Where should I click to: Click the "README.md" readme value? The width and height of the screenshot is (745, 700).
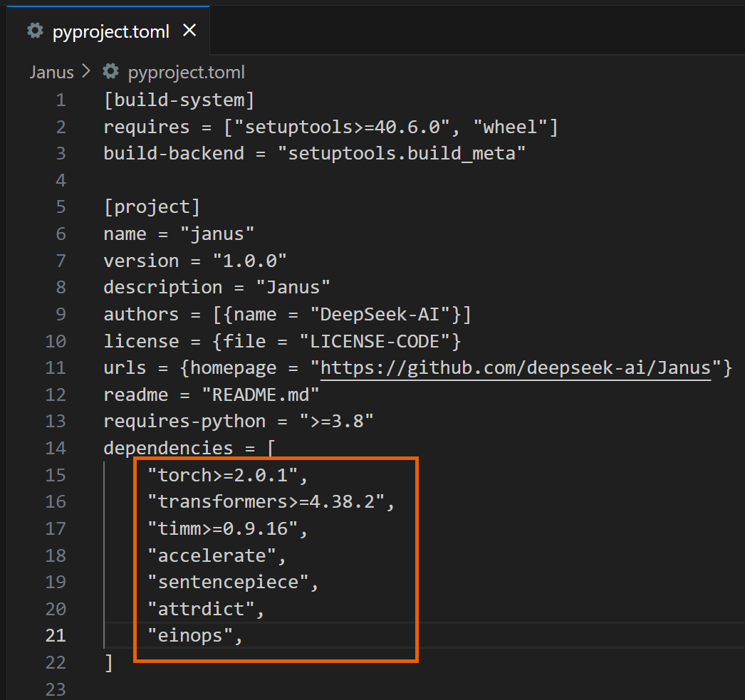[261, 395]
